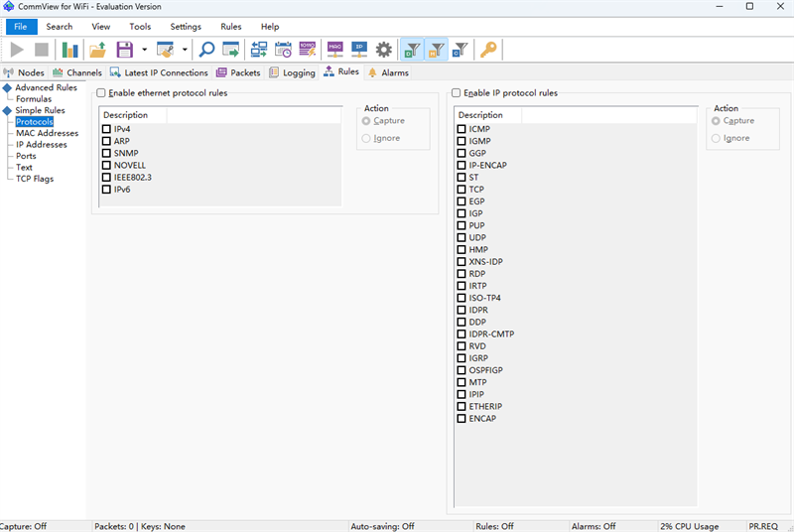Select Formulas in the rules tree
Screen dimensions: 794x532
pos(34,99)
